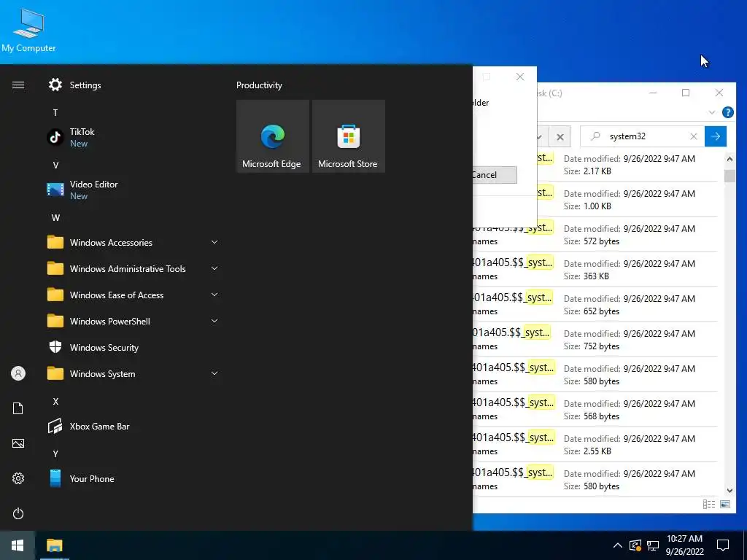747x560 pixels.
Task: Open Documents from Start sidebar
Action: tap(18, 408)
